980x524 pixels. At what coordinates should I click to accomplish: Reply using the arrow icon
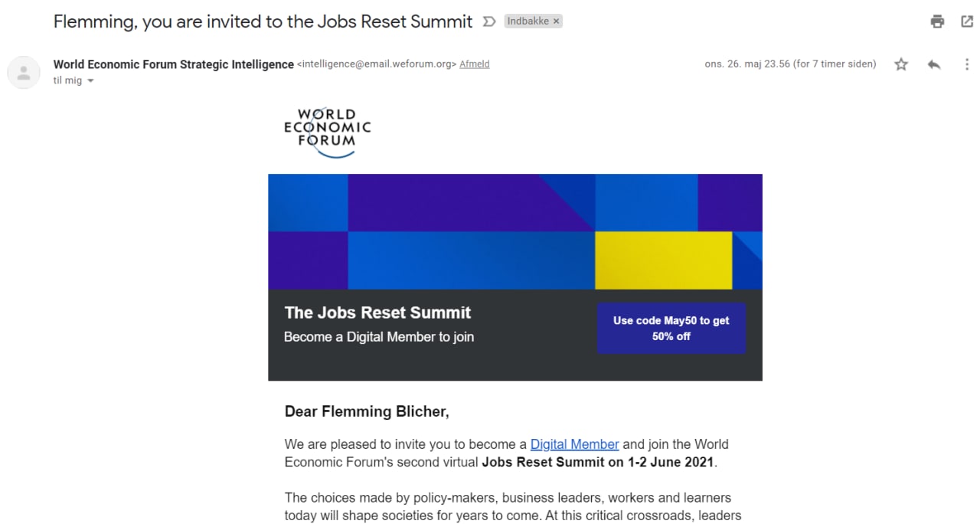click(933, 64)
